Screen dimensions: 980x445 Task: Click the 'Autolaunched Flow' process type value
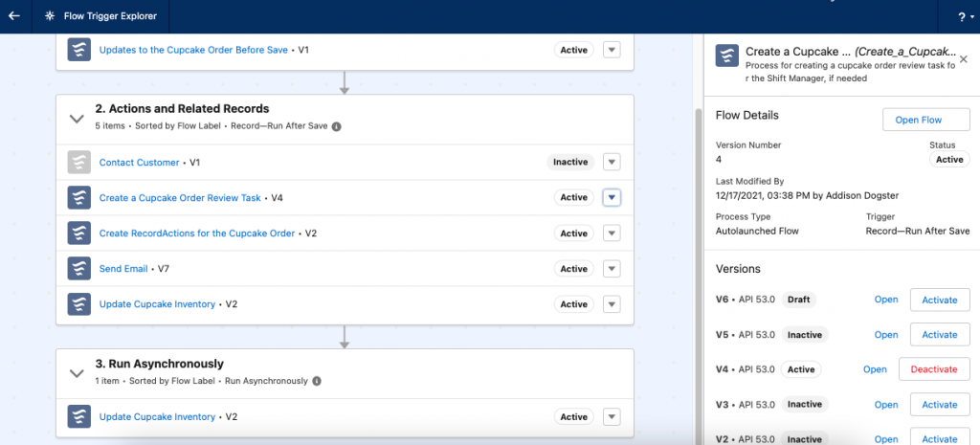(757, 231)
